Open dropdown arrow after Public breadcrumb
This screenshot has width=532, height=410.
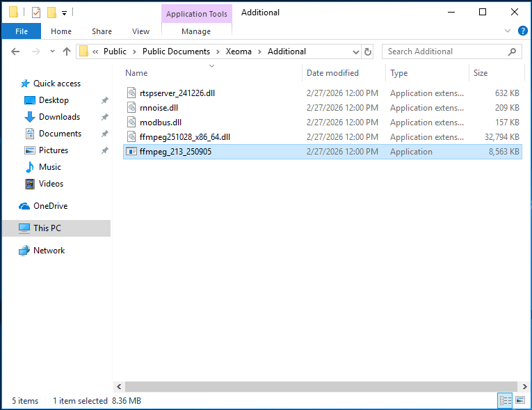point(134,52)
